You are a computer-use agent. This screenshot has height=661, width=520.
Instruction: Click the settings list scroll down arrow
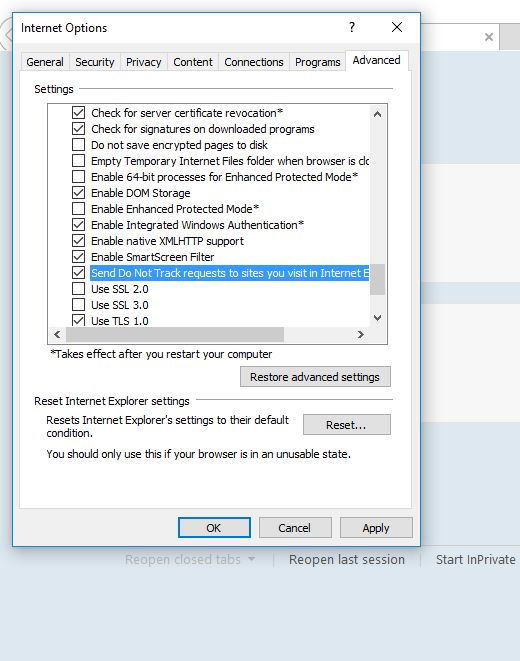(x=378, y=318)
